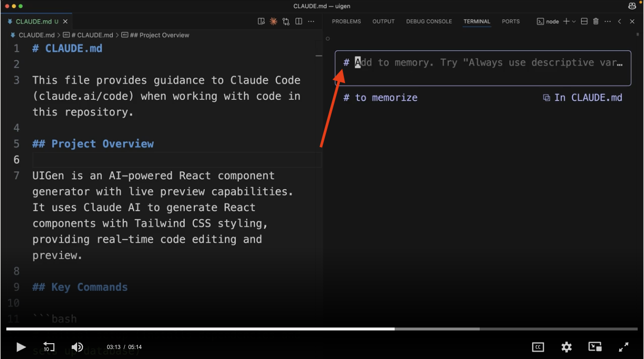This screenshot has width=644, height=359.
Task: Click '## Project Overview' breadcrumb item
Action: 155,35
